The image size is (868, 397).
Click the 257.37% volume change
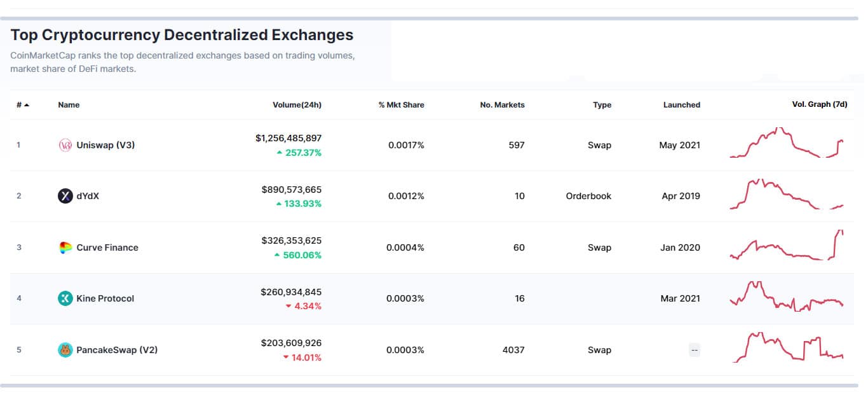[299, 153]
